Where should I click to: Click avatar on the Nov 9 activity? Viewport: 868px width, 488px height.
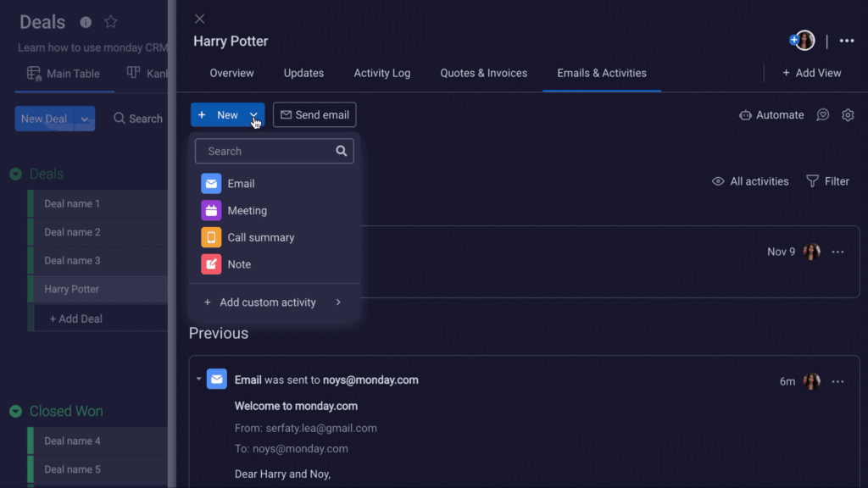pyautogui.click(x=811, y=252)
